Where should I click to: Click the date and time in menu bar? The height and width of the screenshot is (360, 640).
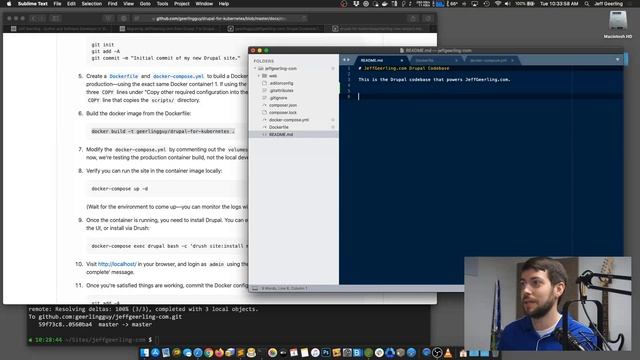559,4
